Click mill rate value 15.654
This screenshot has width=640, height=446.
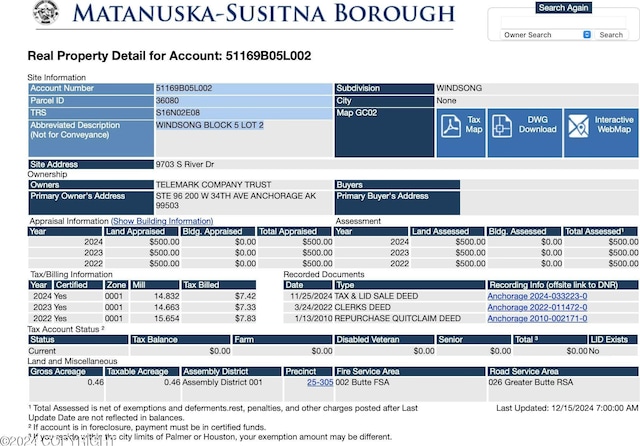(167, 318)
